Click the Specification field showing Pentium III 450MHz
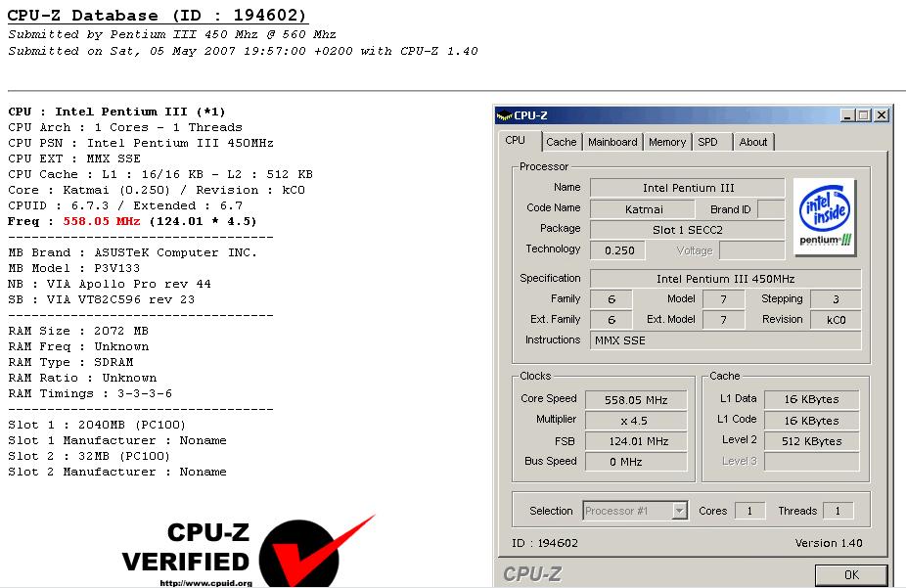This screenshot has width=906, height=588. [x=725, y=279]
